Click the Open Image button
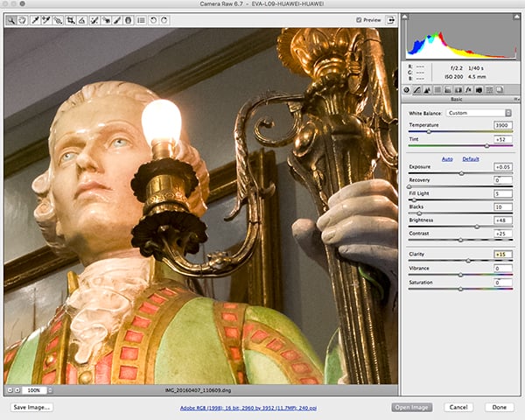Image resolution: width=525 pixels, height=420 pixels. pos(413,407)
